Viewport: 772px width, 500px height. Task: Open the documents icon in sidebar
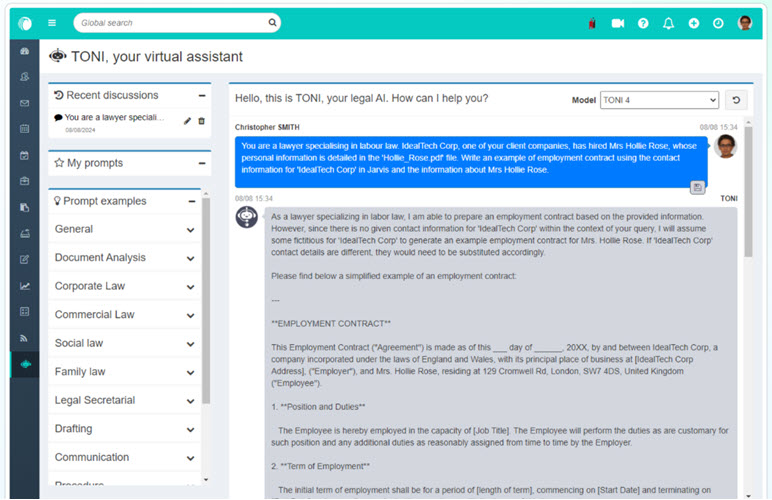pyautogui.click(x=25, y=207)
